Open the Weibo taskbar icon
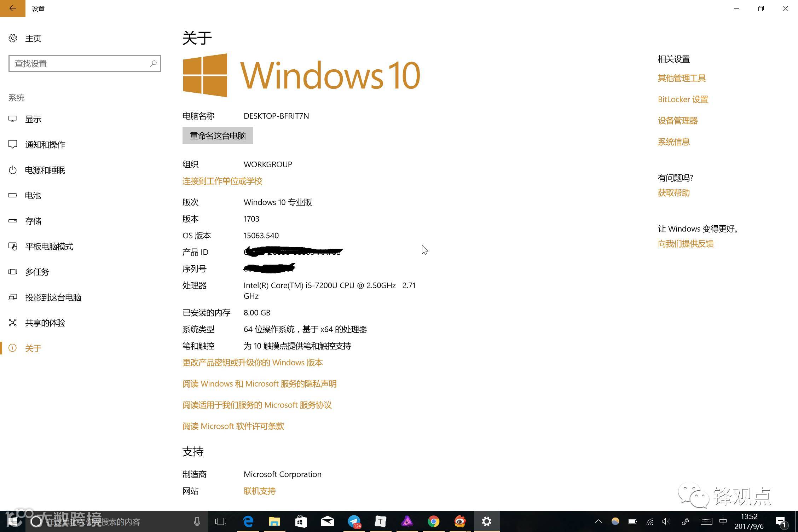 click(x=460, y=521)
